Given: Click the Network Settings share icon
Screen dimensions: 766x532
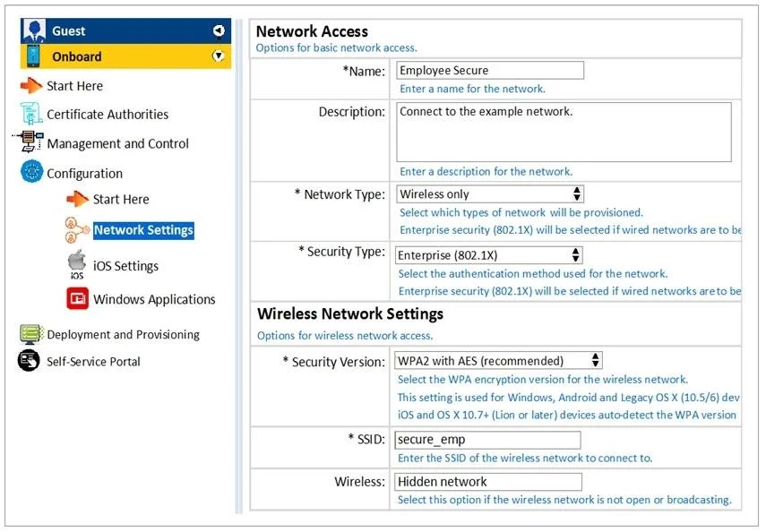Looking at the screenshot, I should coord(77,230).
